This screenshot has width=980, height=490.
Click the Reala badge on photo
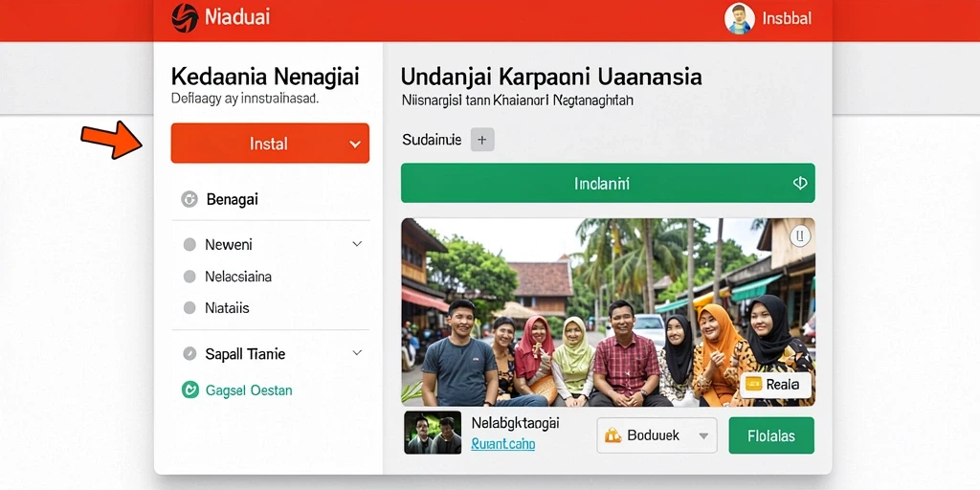pyautogui.click(x=775, y=385)
